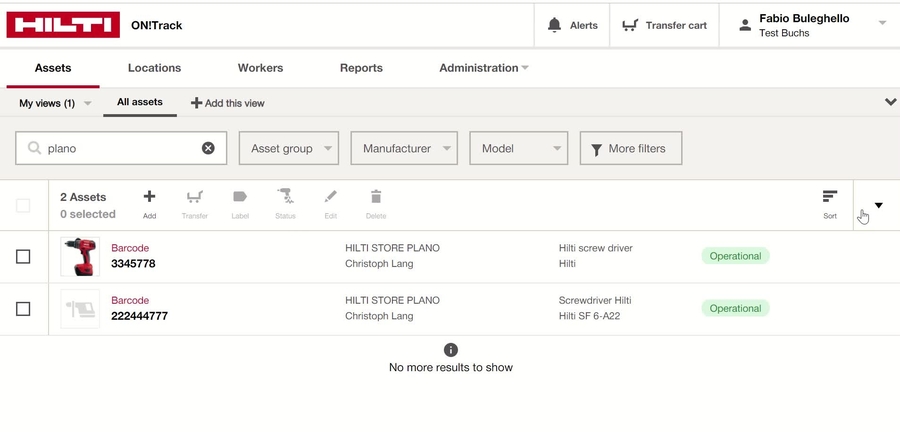The width and height of the screenshot is (900, 432).
Task: Expand the user account dropdown arrow
Action: (x=882, y=23)
